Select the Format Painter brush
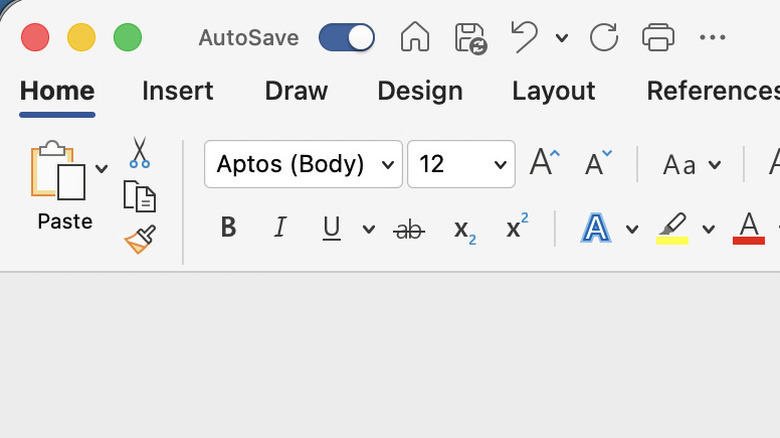 tap(140, 239)
